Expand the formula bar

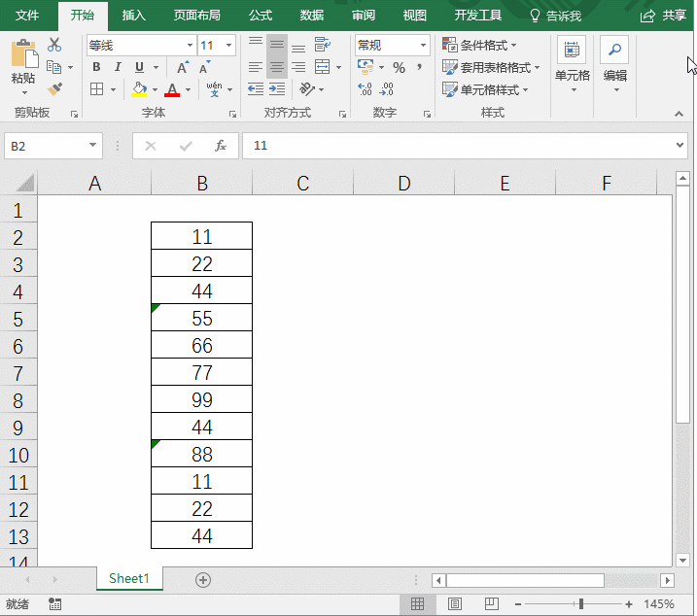(x=680, y=145)
